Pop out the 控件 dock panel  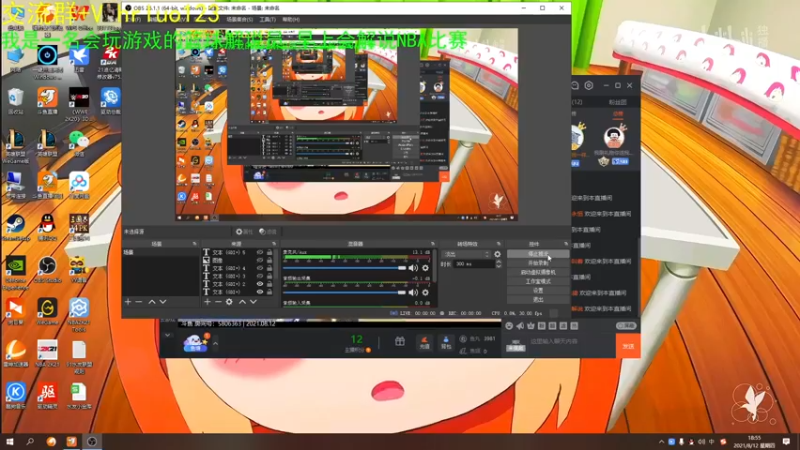[x=565, y=244]
